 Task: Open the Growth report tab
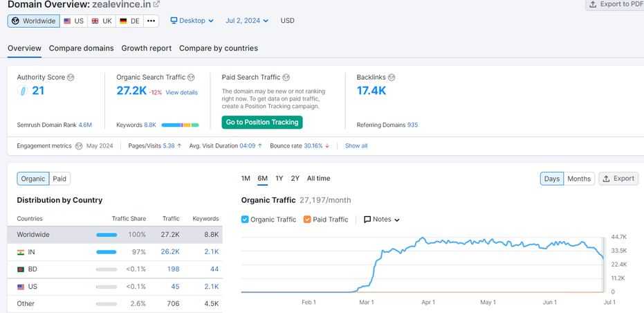[x=147, y=48]
